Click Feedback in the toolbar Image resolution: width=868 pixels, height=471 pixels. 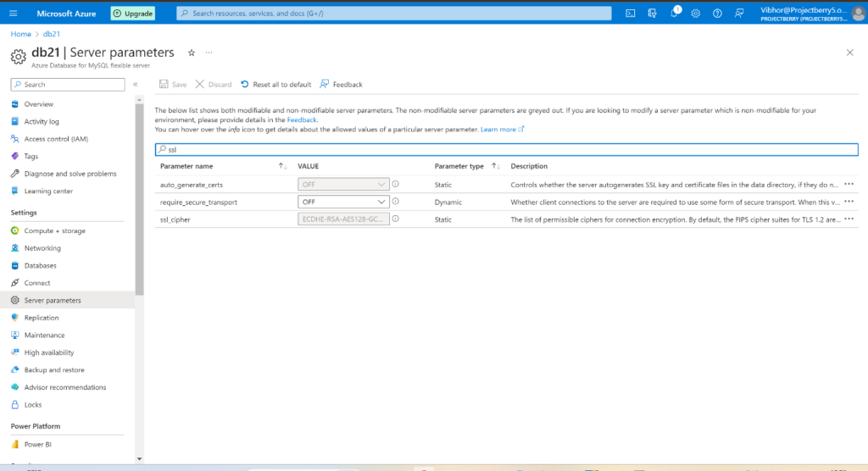341,84
